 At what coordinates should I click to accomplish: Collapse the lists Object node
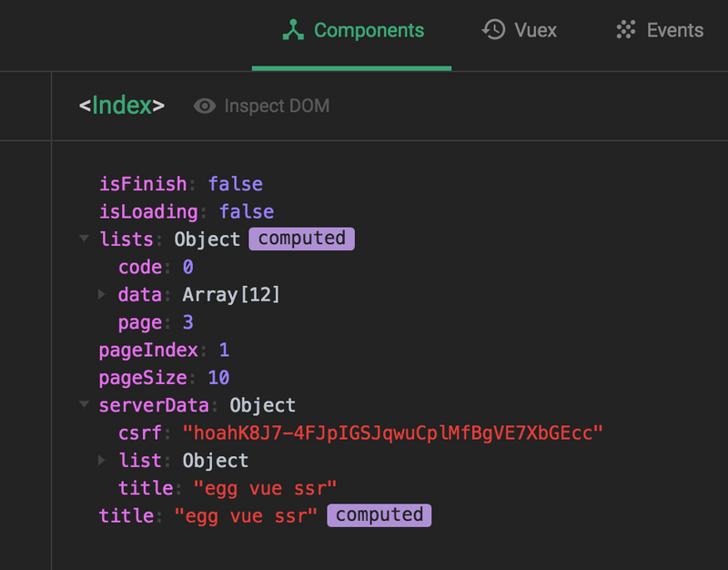(x=84, y=239)
